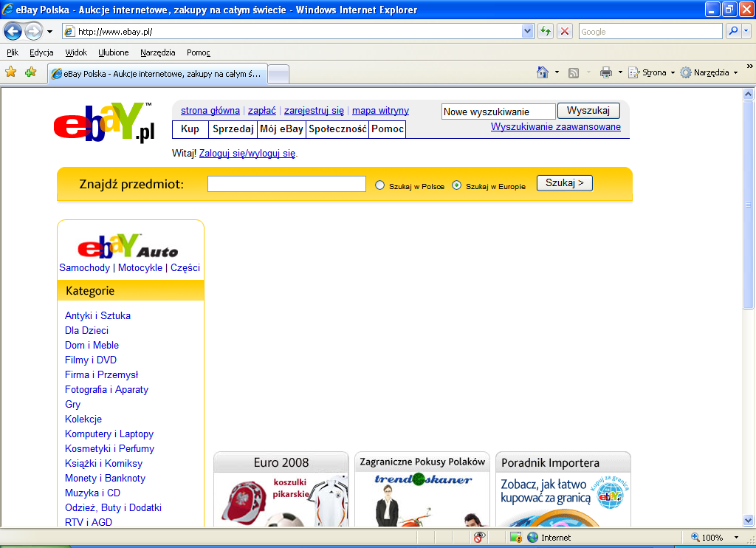Click the address bar URL field
Image resolution: width=756 pixels, height=548 pixels.
coord(299,31)
